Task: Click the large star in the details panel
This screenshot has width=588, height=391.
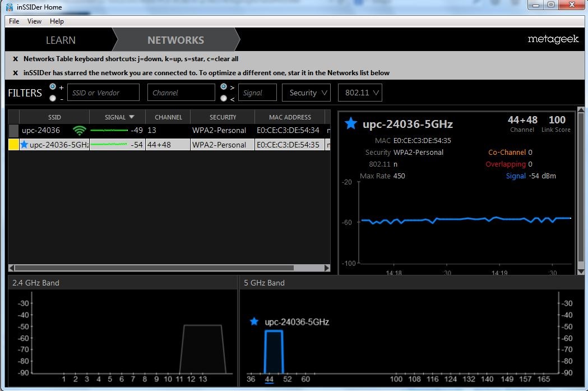Action: (351, 123)
